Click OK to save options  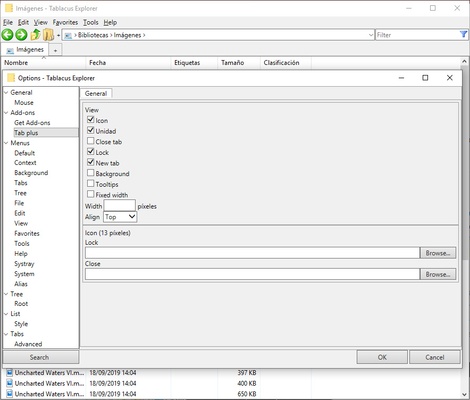coord(382,357)
